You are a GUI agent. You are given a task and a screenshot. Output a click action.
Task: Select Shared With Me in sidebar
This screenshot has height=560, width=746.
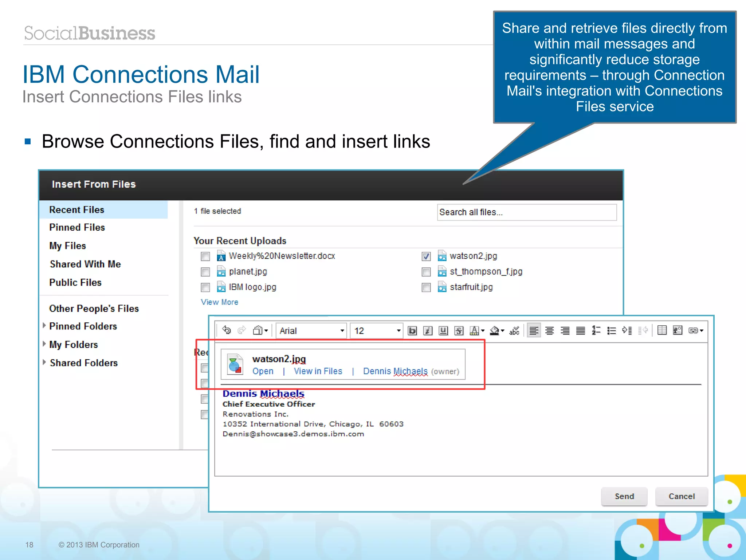(85, 264)
